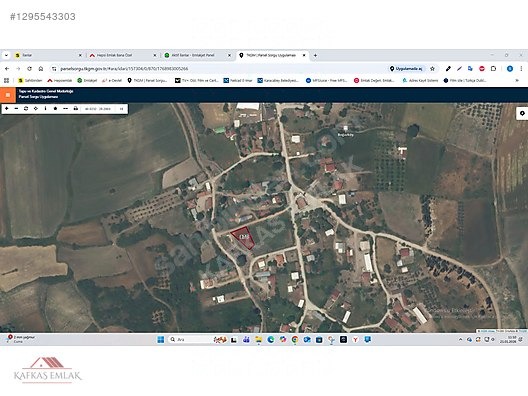
Task: Switch to the first 'İlanlar' sahibinden tab
Action: [x=48, y=55]
